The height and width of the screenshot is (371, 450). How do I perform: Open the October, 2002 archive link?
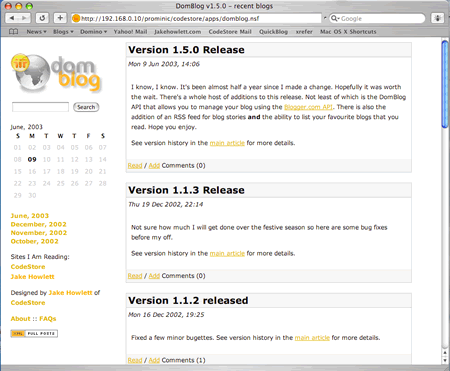click(x=34, y=241)
